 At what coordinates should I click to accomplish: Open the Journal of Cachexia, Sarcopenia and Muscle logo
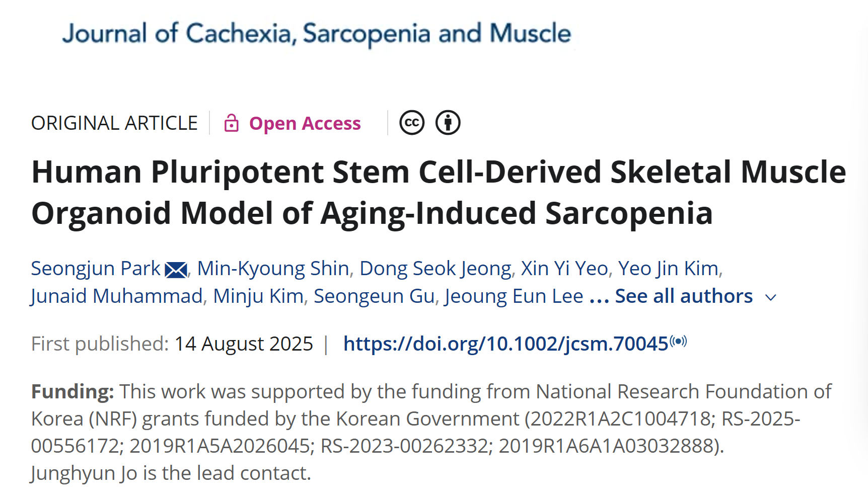(x=317, y=34)
